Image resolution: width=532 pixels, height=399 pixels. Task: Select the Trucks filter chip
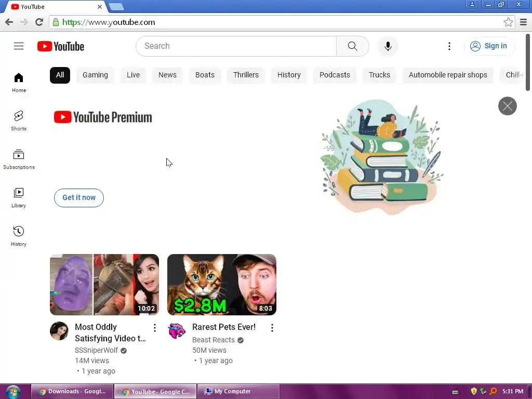pyautogui.click(x=379, y=75)
